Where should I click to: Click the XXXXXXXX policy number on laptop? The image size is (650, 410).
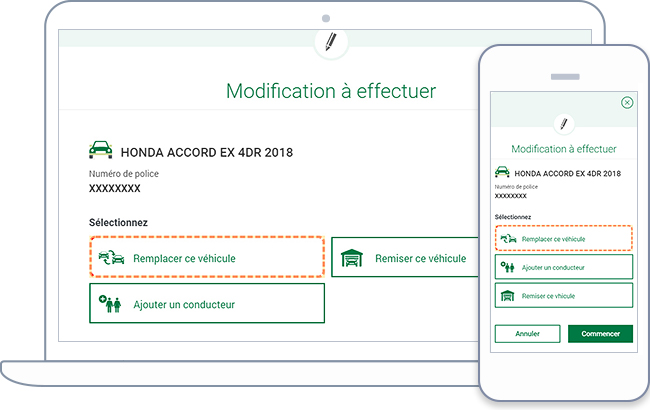pyautogui.click(x=115, y=189)
